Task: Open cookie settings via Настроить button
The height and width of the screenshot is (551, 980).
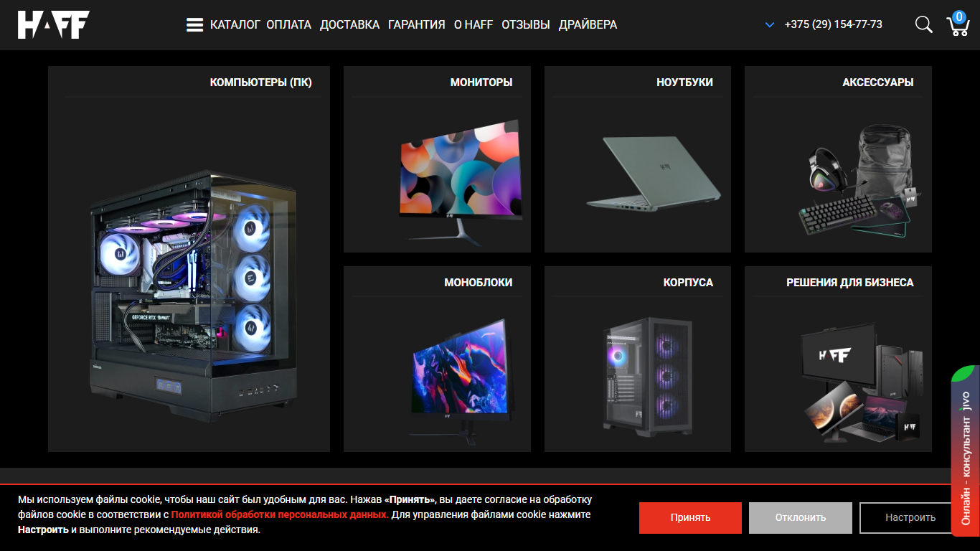Action: (x=910, y=517)
